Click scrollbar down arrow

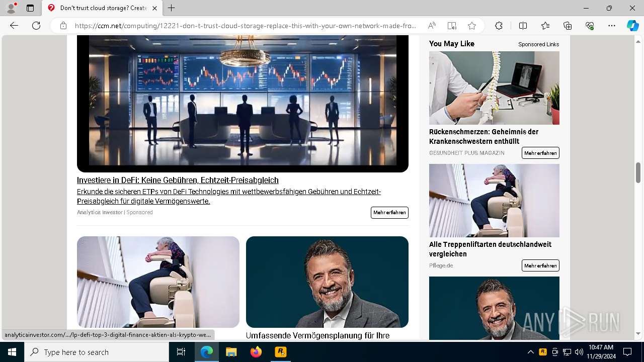(x=638, y=333)
